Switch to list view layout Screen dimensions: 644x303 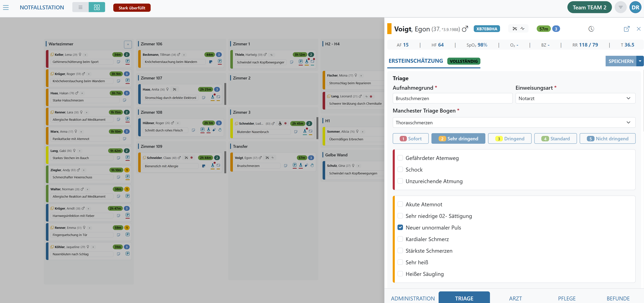pos(80,7)
